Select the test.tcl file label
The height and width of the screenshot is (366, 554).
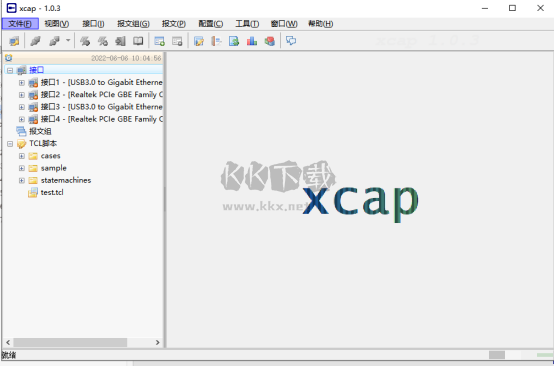coord(52,193)
